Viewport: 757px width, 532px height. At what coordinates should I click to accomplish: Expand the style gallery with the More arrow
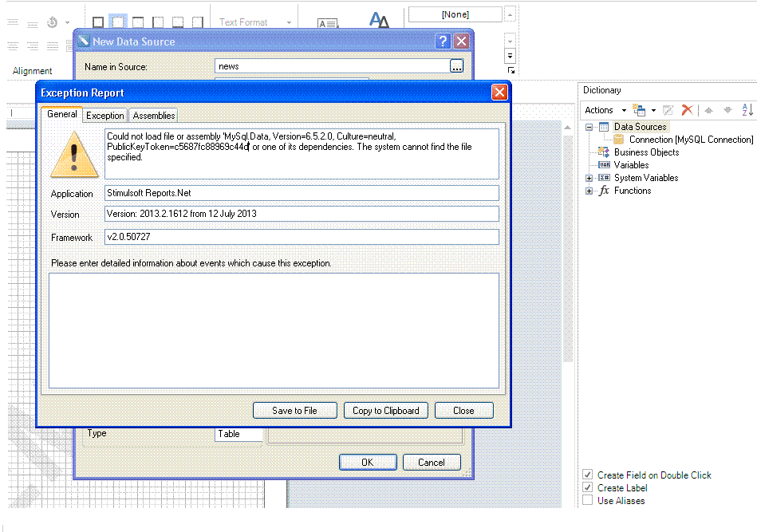coord(510,56)
